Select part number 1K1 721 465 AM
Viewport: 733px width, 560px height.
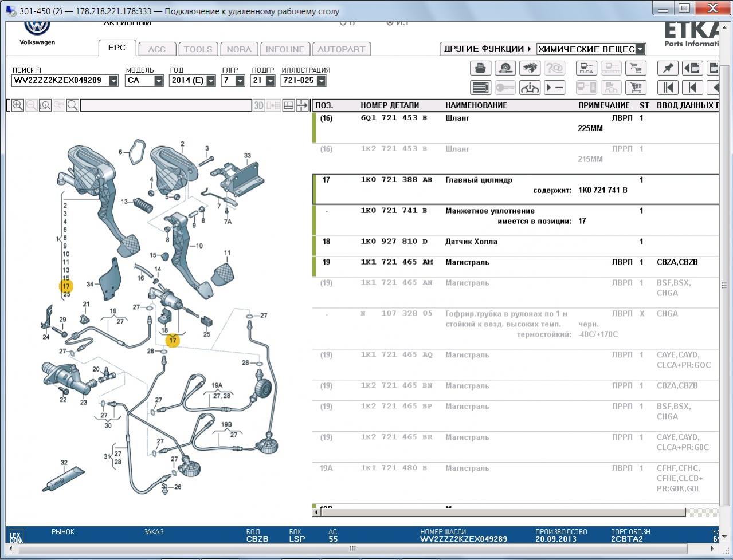pos(396,262)
